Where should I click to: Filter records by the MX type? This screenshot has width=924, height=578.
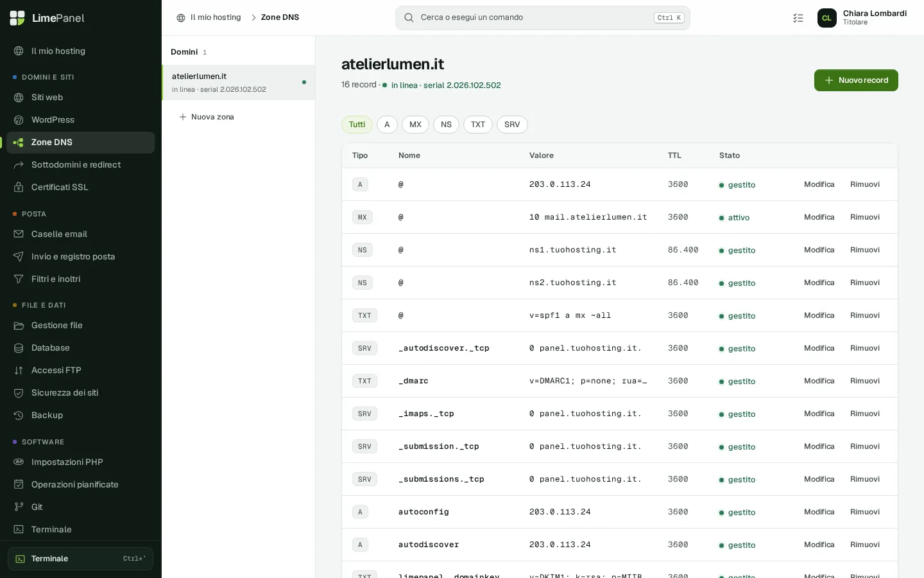click(415, 125)
